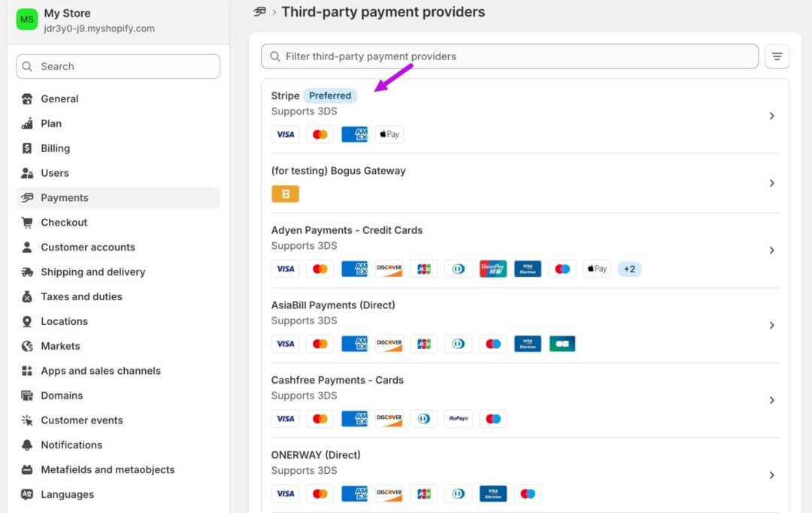Click the Languages translate icon
Screen dimensions: 812x513
[x=27, y=495]
